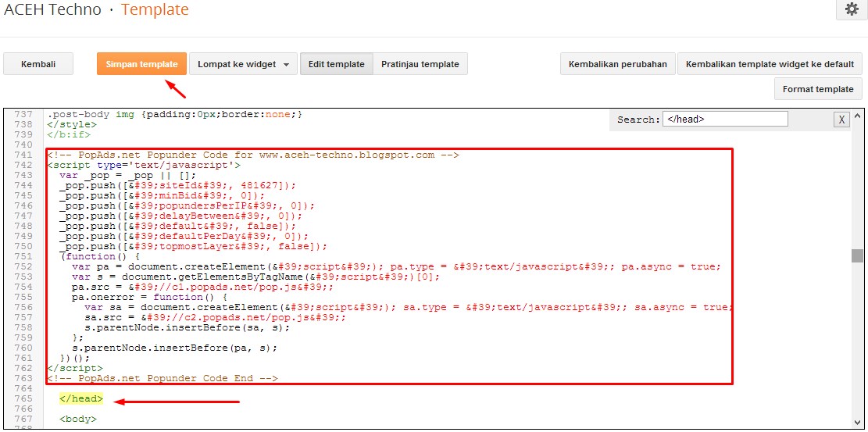Click the popundersPerIP code line

[x=187, y=206]
